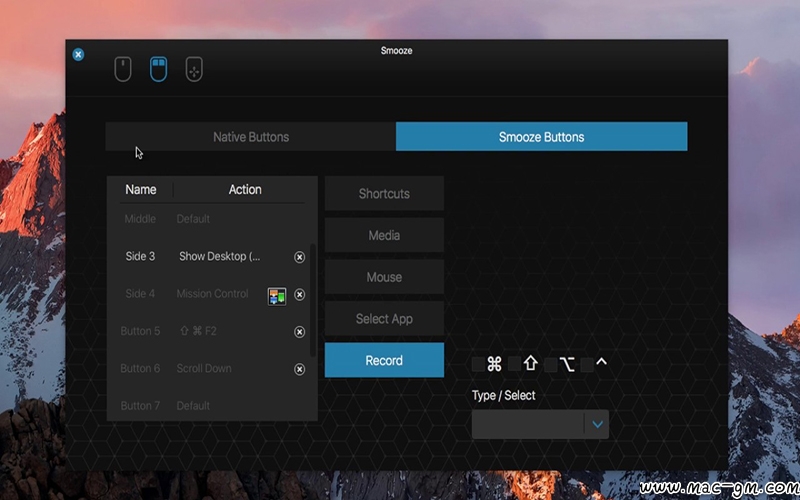Click the Action column header
This screenshot has width=800, height=500.
tap(245, 189)
